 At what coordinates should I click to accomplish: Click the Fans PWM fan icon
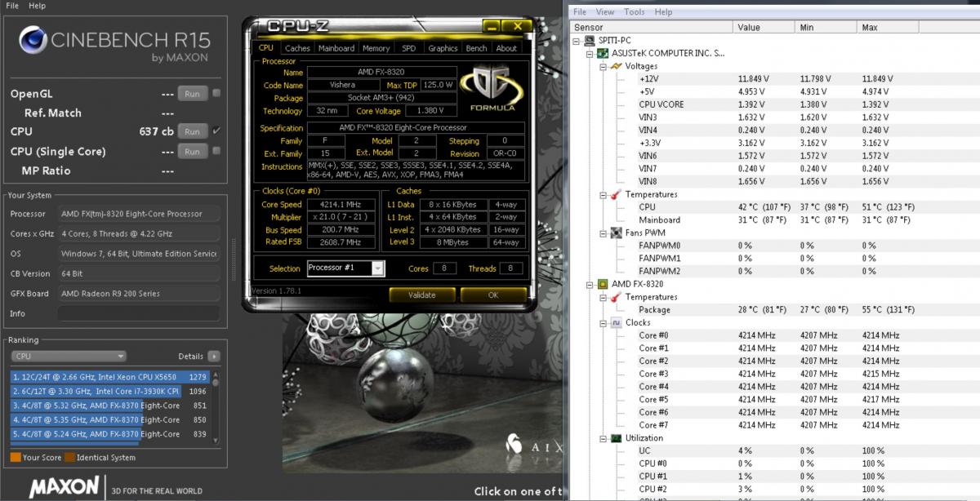pos(615,233)
